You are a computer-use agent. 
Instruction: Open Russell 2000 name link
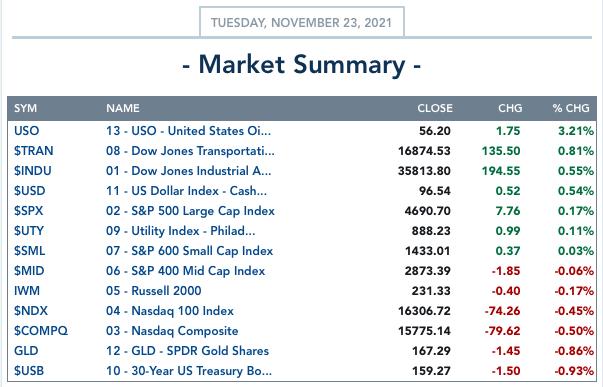click(153, 291)
